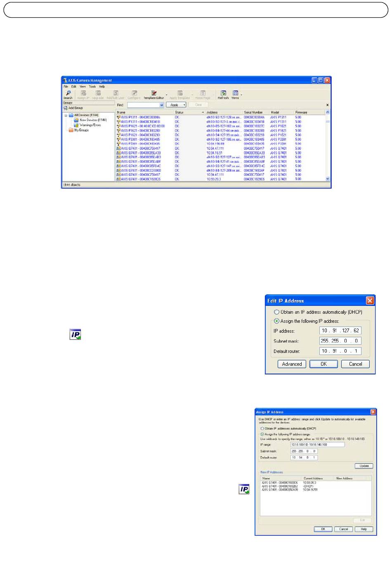
Task: Collapse the All Devices tree node
Action: point(66,115)
